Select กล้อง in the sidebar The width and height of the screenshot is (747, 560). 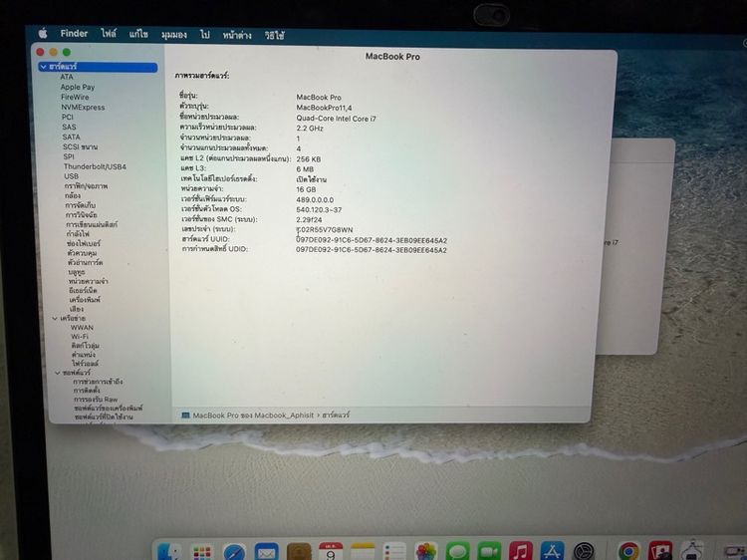tap(73, 195)
